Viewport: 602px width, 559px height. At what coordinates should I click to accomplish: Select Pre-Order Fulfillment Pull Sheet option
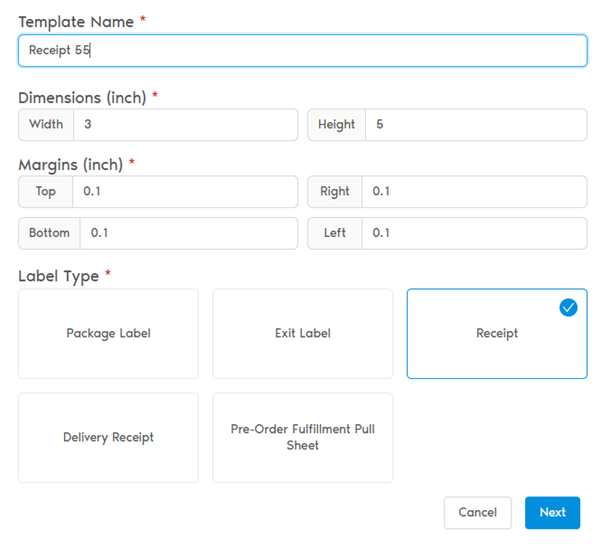[302, 438]
